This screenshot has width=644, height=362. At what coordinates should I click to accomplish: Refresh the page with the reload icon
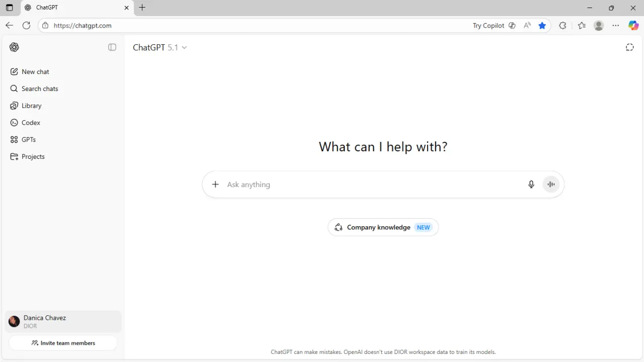(27, 26)
